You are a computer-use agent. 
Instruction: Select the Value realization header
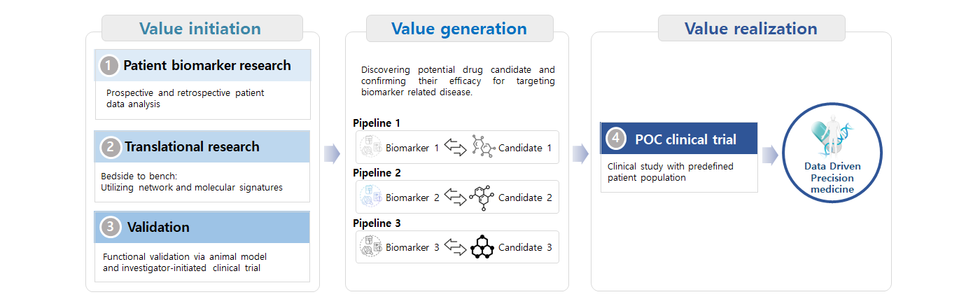(751, 29)
